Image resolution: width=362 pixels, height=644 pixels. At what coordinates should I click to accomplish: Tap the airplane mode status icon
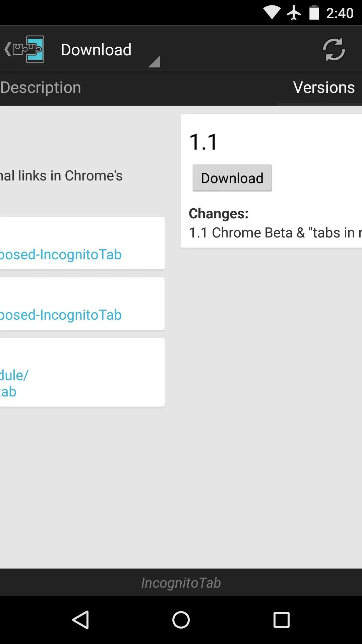coord(294,13)
